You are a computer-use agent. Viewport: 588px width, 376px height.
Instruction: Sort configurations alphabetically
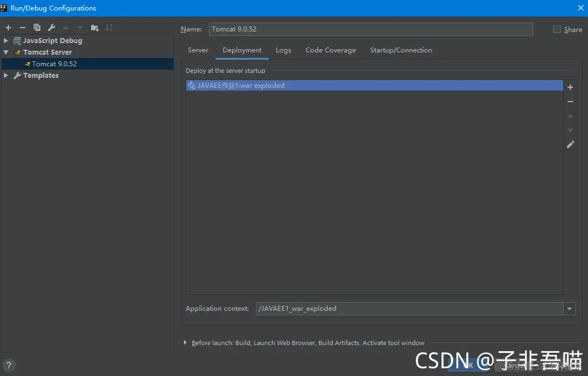[x=109, y=28]
